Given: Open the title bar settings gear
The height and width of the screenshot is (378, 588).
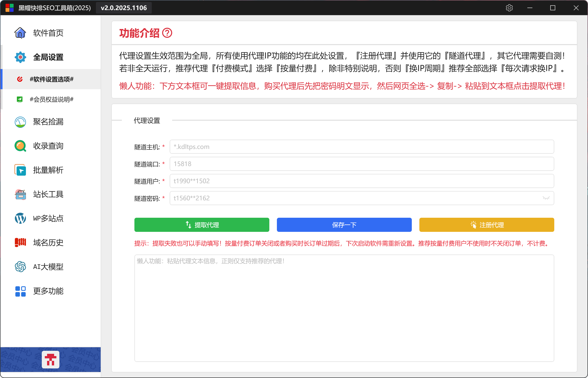Looking at the screenshot, I should (x=509, y=8).
